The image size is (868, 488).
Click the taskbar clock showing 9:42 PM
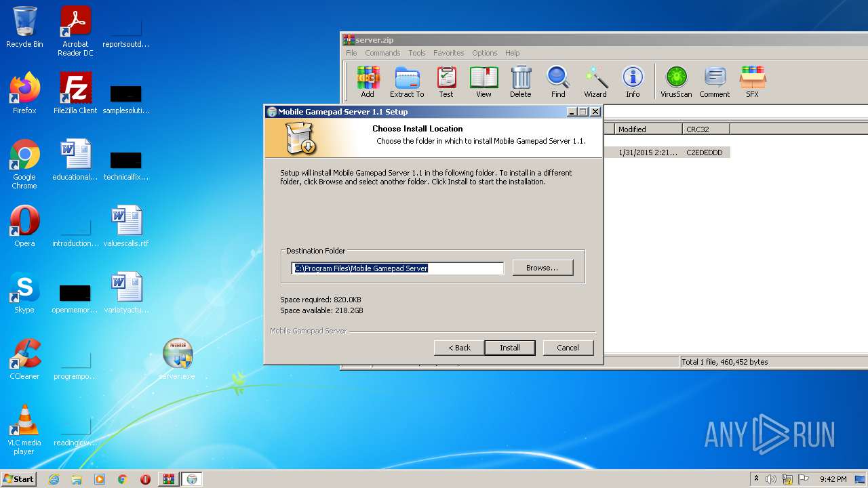[833, 479]
